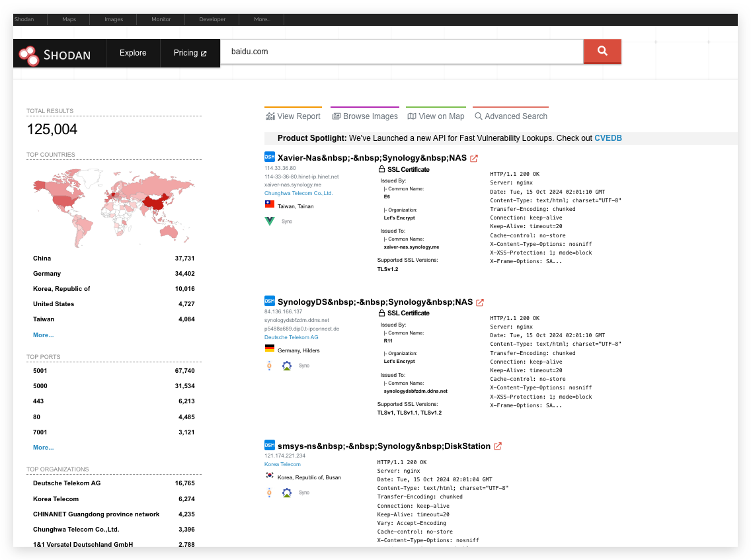Click the Pricing external link icon
The image size is (751, 560).
(x=204, y=54)
